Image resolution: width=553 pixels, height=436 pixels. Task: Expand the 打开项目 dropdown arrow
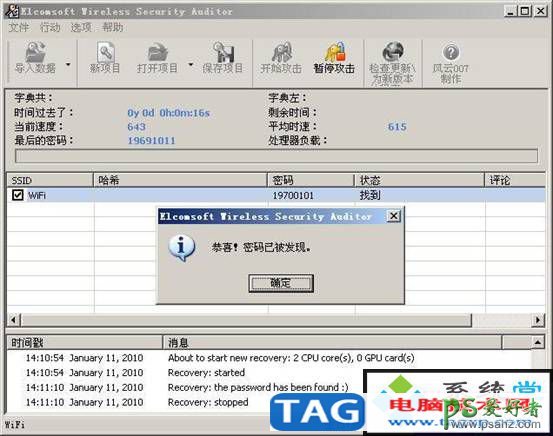tap(191, 65)
